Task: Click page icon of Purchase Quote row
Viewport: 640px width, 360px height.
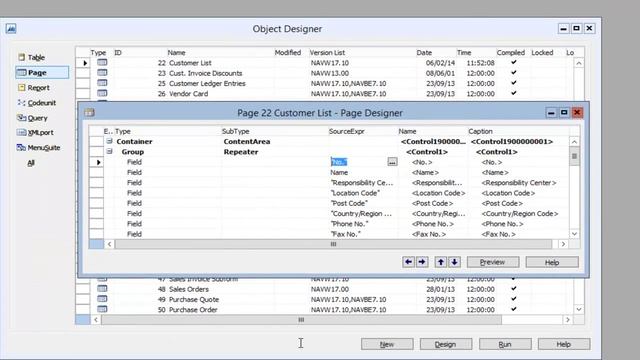Action: coord(102,299)
